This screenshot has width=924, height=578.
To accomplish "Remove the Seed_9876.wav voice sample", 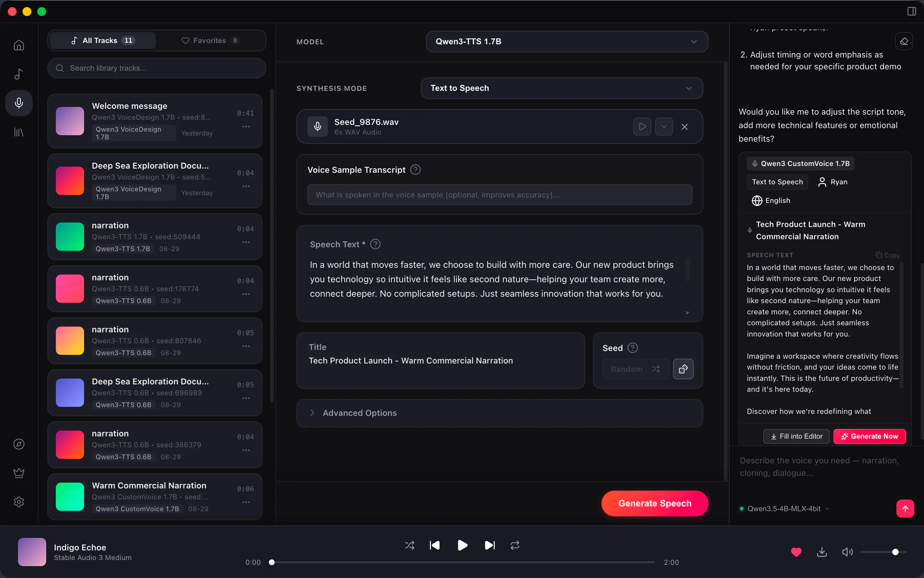I will [x=685, y=127].
